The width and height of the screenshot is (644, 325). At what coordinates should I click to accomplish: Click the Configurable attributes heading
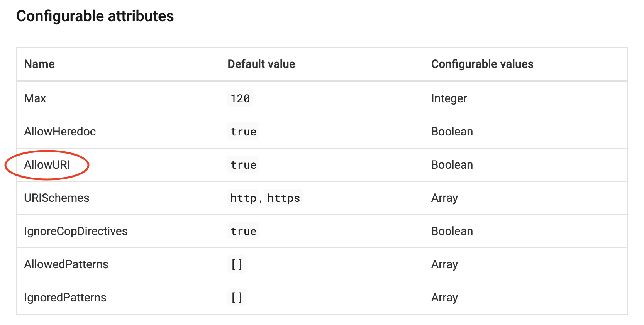pyautogui.click(x=95, y=16)
